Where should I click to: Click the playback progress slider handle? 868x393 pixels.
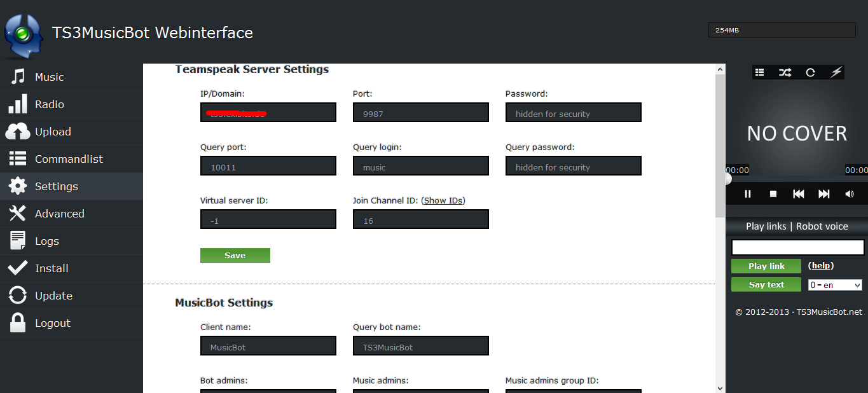click(728, 179)
